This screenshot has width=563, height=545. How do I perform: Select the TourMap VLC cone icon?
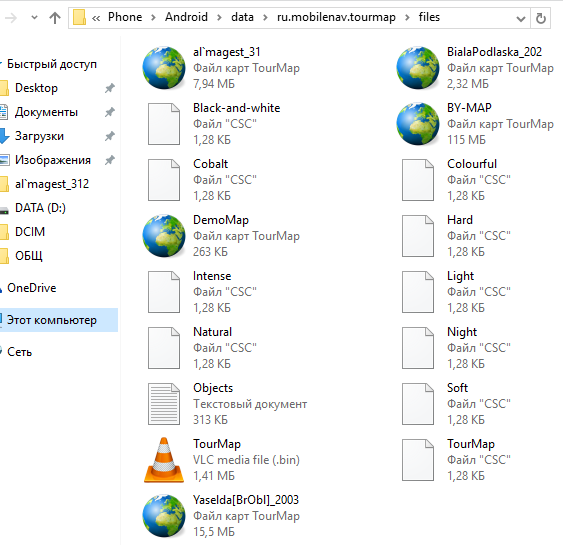(164, 460)
